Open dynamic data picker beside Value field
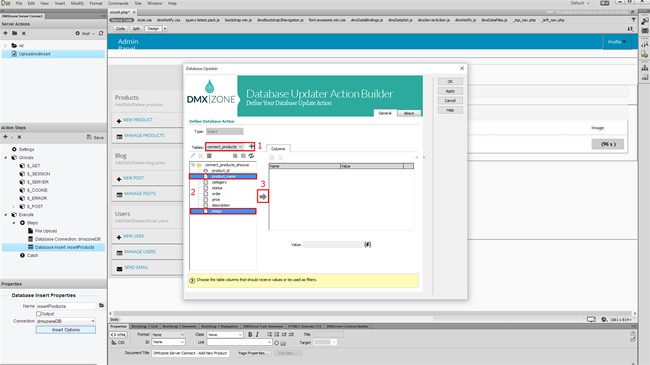 [x=368, y=244]
